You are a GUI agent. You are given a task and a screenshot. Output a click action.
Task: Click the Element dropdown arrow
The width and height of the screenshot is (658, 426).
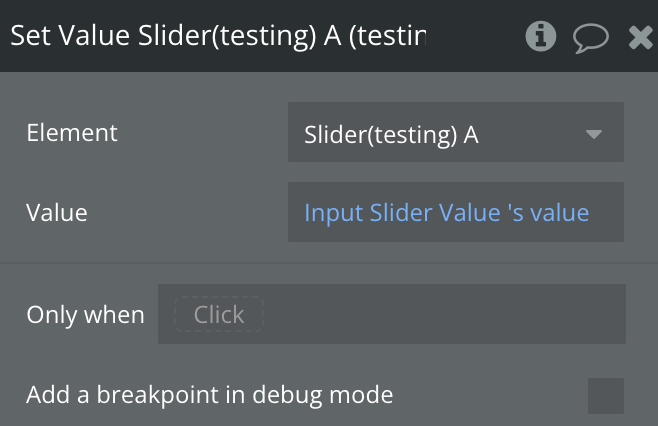[x=593, y=133]
